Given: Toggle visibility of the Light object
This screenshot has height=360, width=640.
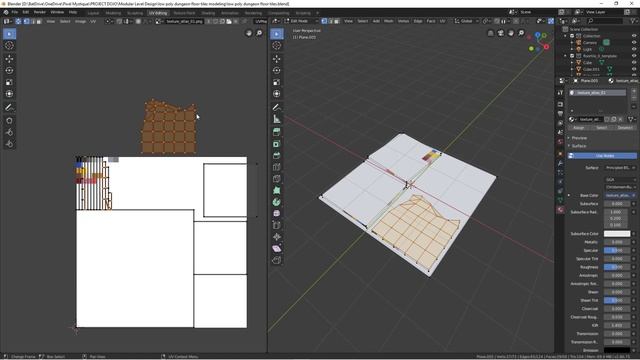Looking at the screenshot, I should point(634,49).
